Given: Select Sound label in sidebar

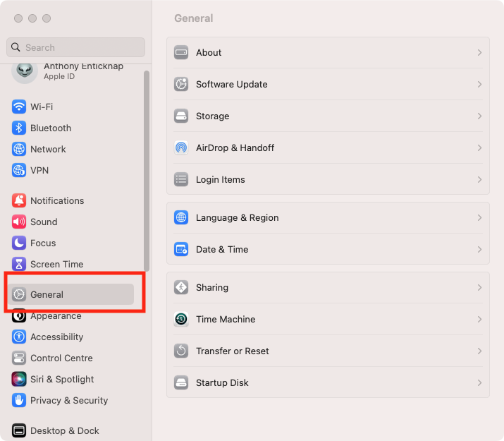Looking at the screenshot, I should click(x=44, y=222).
